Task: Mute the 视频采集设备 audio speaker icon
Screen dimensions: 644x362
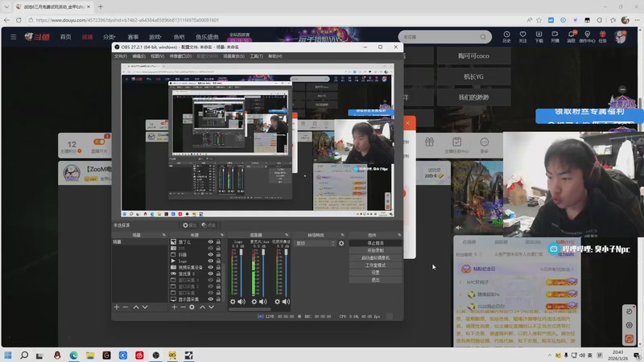Action: (x=287, y=302)
